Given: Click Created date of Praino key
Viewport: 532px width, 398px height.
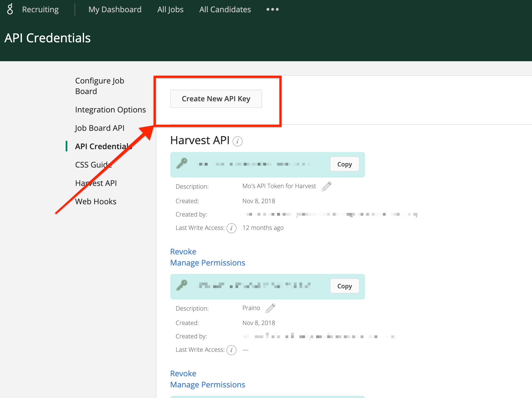Looking at the screenshot, I should [258, 323].
